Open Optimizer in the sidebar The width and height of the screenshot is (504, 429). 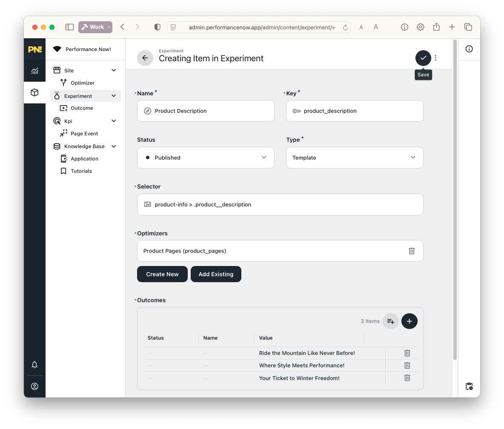83,83
